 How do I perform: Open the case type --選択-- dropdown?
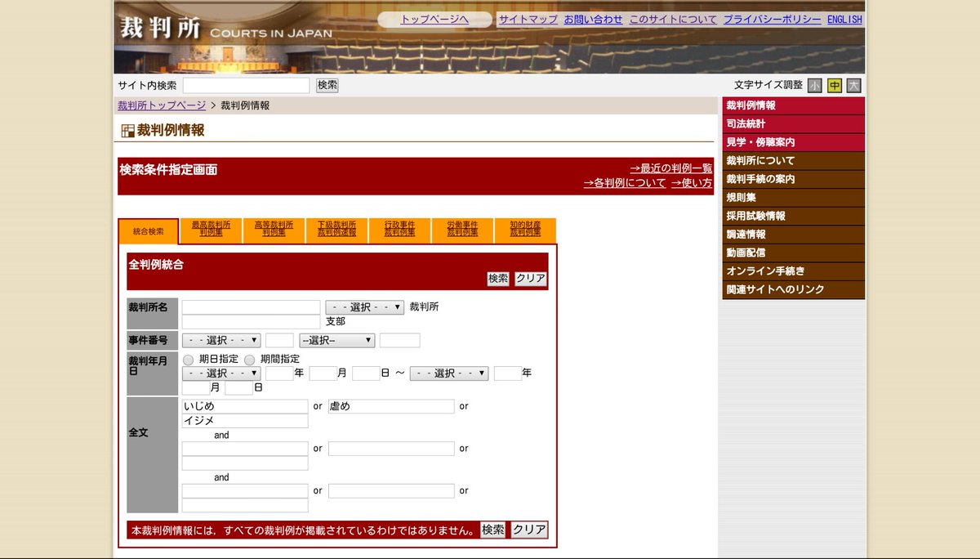point(336,340)
